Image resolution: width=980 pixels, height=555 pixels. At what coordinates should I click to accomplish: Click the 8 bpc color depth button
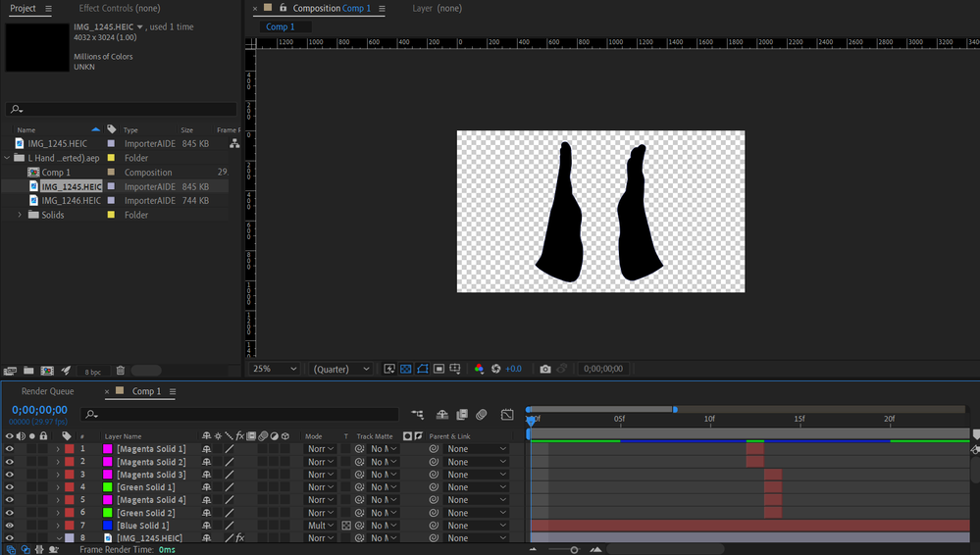92,372
